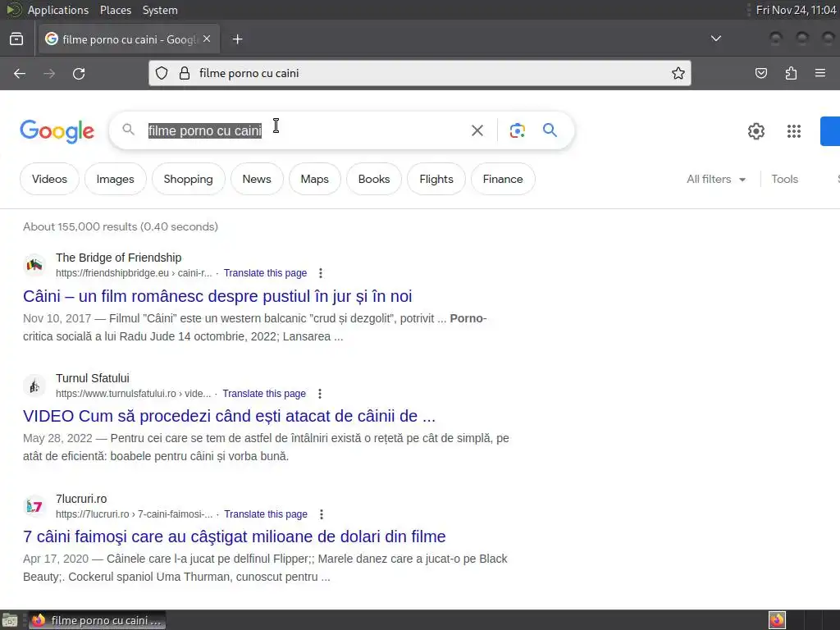
Task: Click the 7lucruri.ro favicon
Action: (x=34, y=506)
